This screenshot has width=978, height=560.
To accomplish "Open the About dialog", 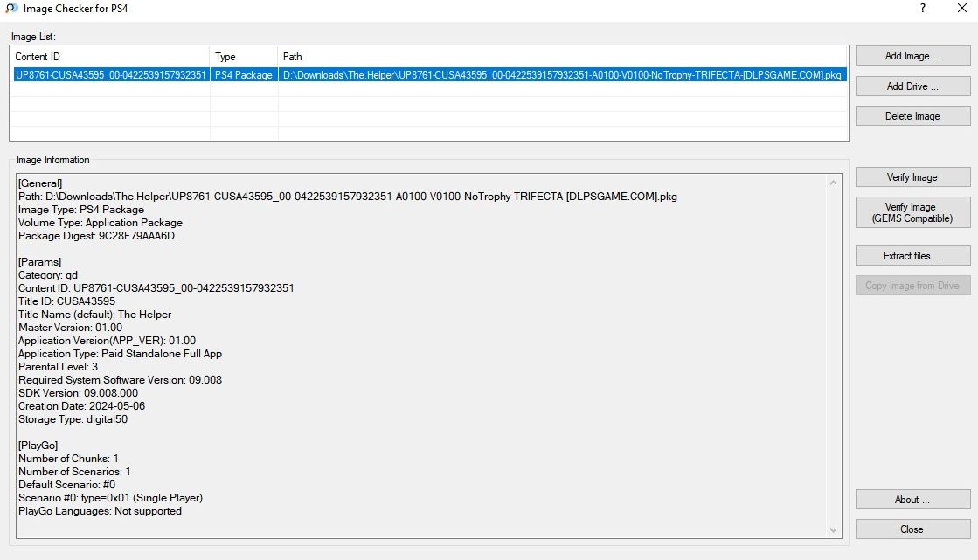I will click(x=912, y=500).
